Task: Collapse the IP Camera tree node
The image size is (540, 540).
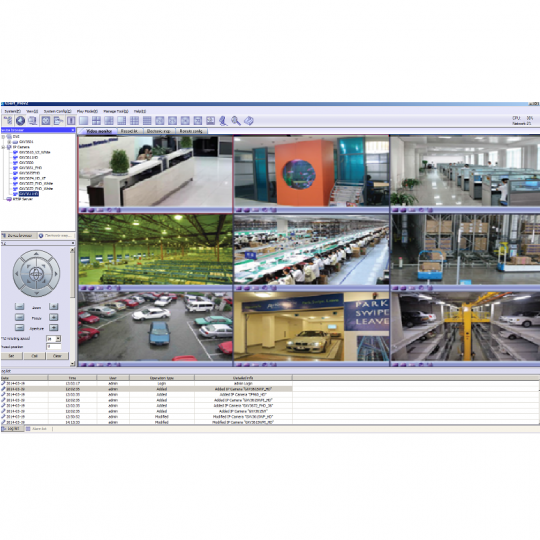Action: (x=4, y=147)
